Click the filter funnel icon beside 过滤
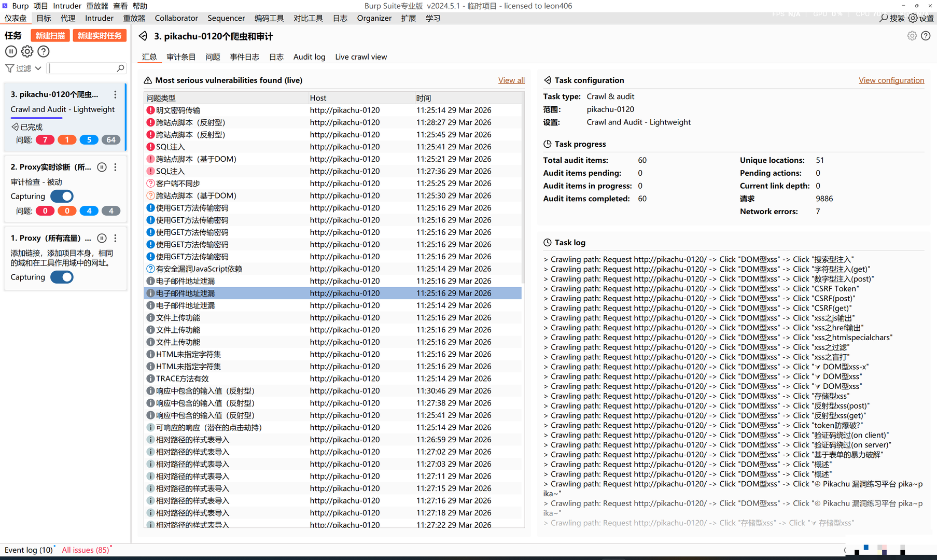 click(10, 68)
